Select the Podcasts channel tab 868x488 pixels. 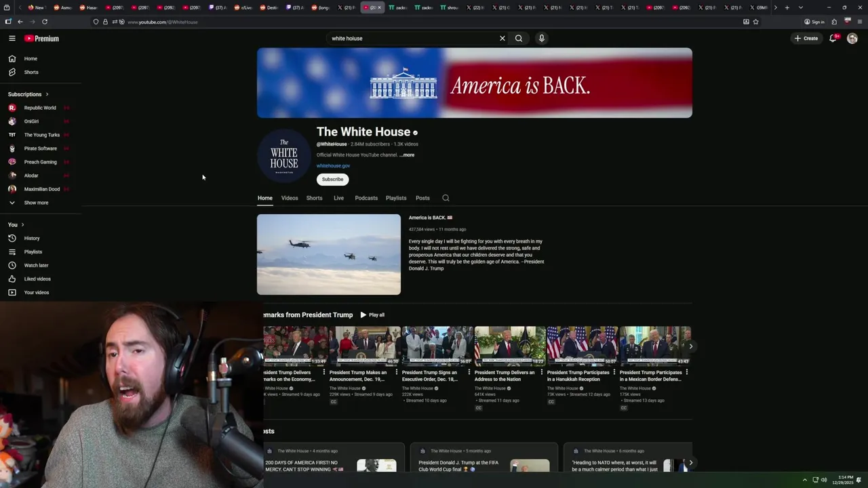366,198
